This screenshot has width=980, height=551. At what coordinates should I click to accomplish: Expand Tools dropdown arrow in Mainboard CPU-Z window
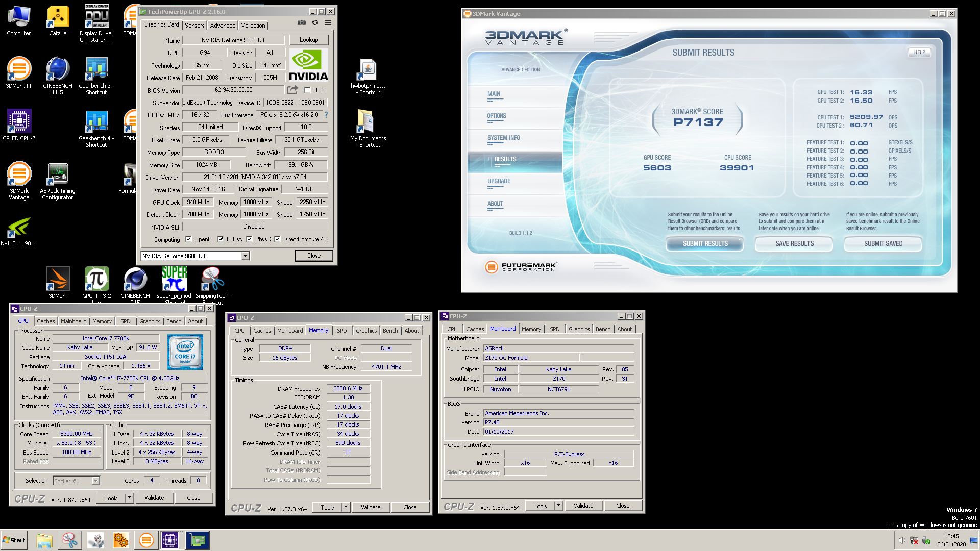point(558,506)
